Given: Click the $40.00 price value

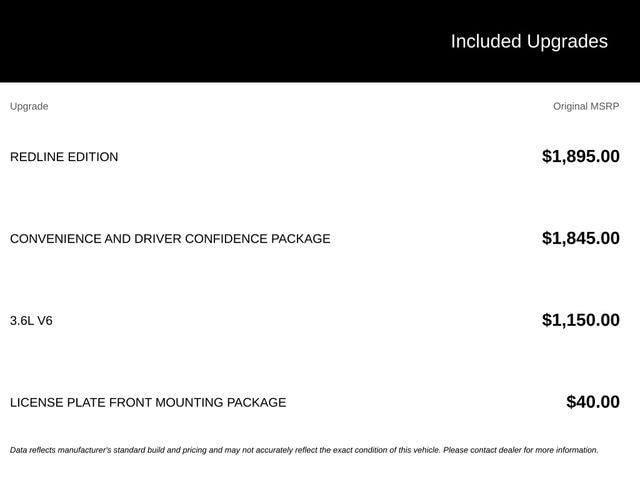Looking at the screenshot, I should pyautogui.click(x=593, y=402).
